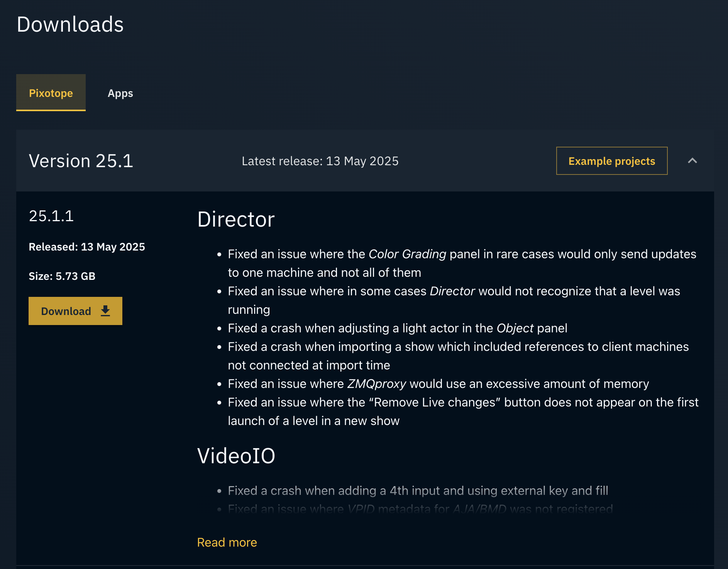Click the Size: 5.73 GB label
Viewport: 728px width, 569px height.
click(62, 276)
